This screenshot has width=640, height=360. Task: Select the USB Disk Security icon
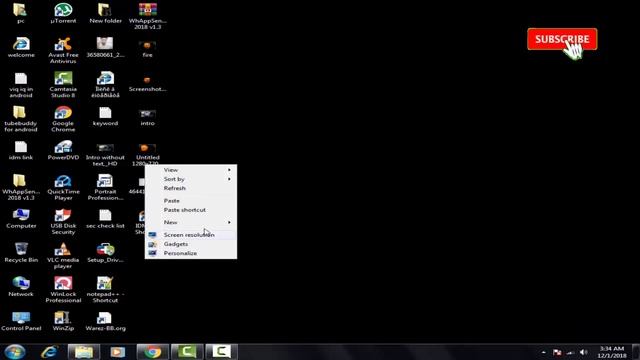coord(63,222)
